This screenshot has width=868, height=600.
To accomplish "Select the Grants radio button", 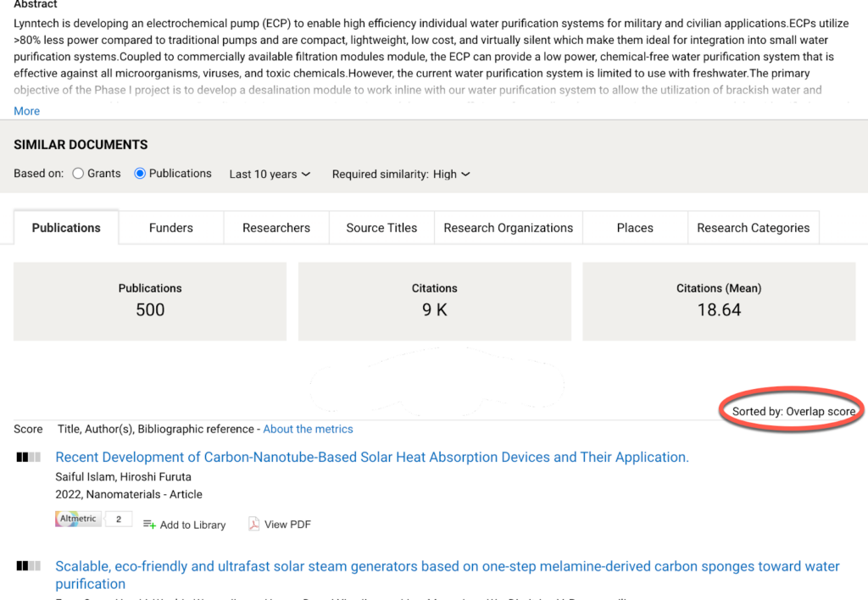I will click(78, 174).
